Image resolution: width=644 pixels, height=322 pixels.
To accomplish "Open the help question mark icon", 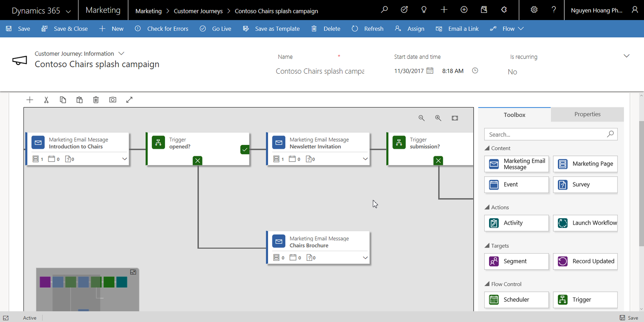I will click(554, 10).
